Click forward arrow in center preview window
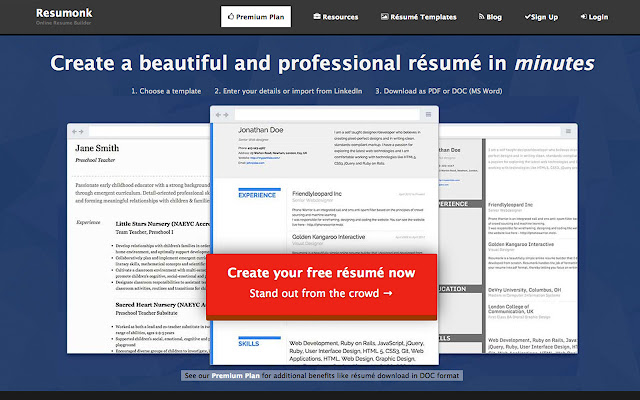 click(226, 115)
